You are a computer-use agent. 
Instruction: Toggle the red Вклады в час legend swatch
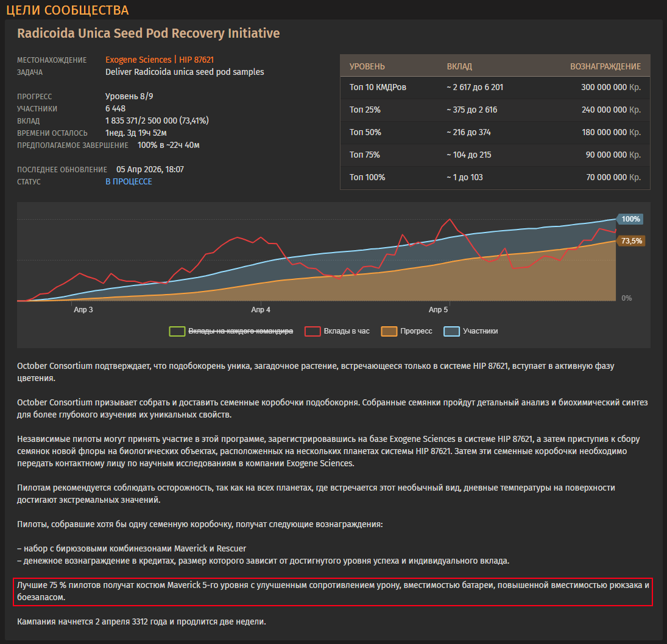[312, 331]
